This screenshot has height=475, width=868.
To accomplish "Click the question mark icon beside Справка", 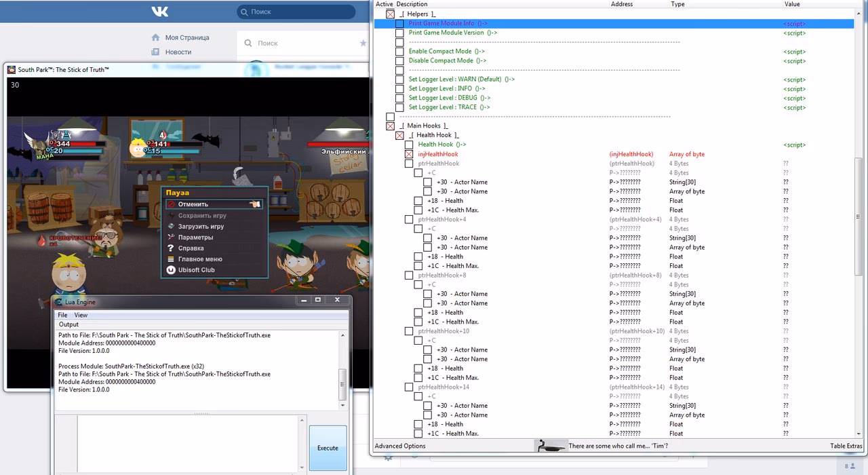I will point(172,248).
